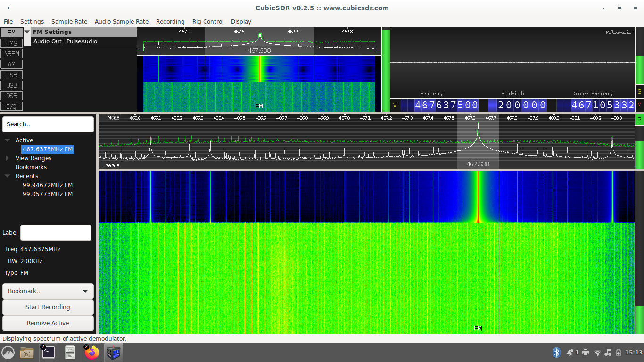This screenshot has width=644, height=362.
Task: Click the Remove Active button
Action: [x=48, y=323]
